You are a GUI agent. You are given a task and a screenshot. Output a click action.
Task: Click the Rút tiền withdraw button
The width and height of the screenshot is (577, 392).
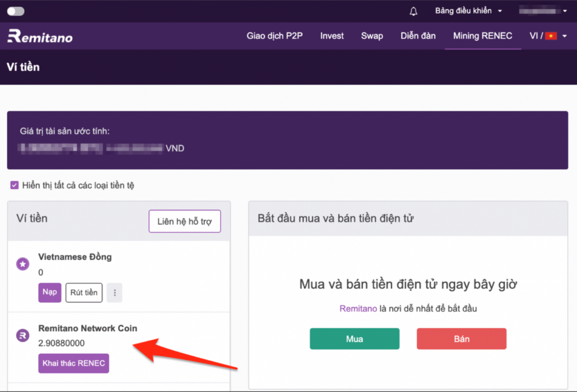[84, 293]
